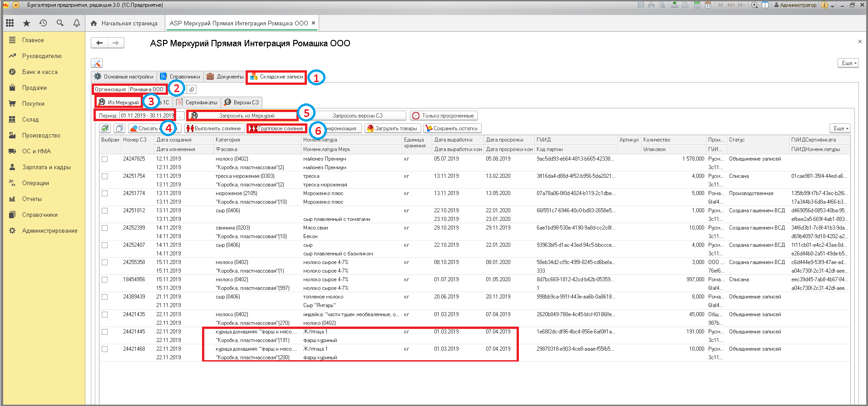
Task: Click the wrench-screwdriver settings icon
Action: coord(97,63)
